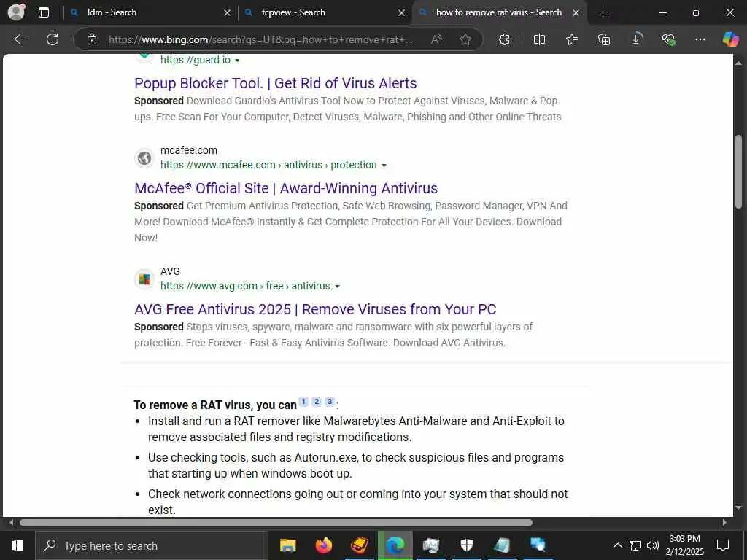The width and height of the screenshot is (747, 560).
Task: Launch Firefox from the taskbar
Action: (x=323, y=545)
